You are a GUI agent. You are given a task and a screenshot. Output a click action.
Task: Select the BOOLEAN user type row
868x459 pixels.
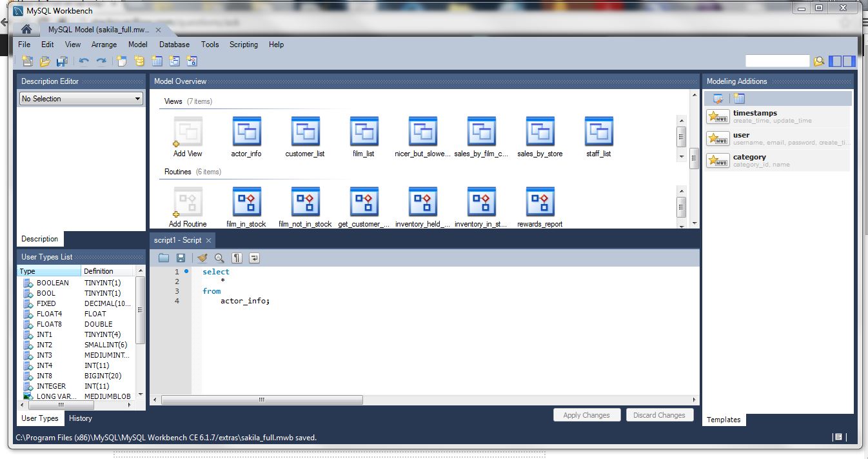[x=77, y=283]
